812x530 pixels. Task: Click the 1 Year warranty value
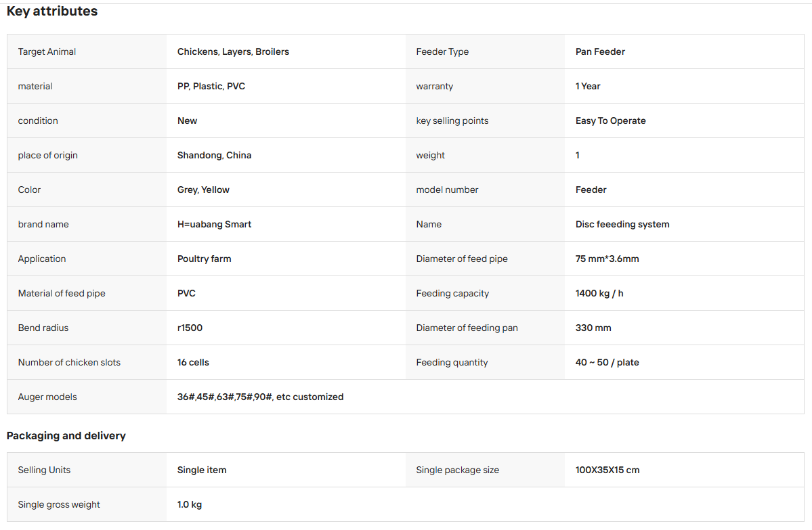pos(588,87)
